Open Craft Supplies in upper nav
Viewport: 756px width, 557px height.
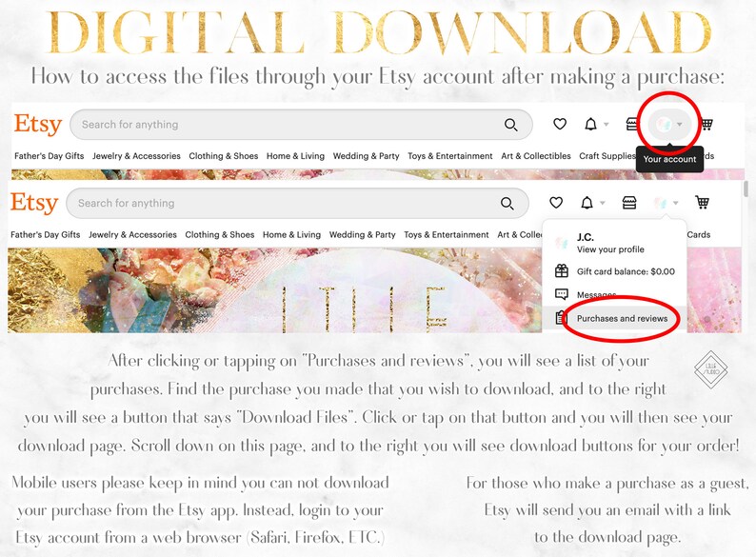tap(607, 156)
